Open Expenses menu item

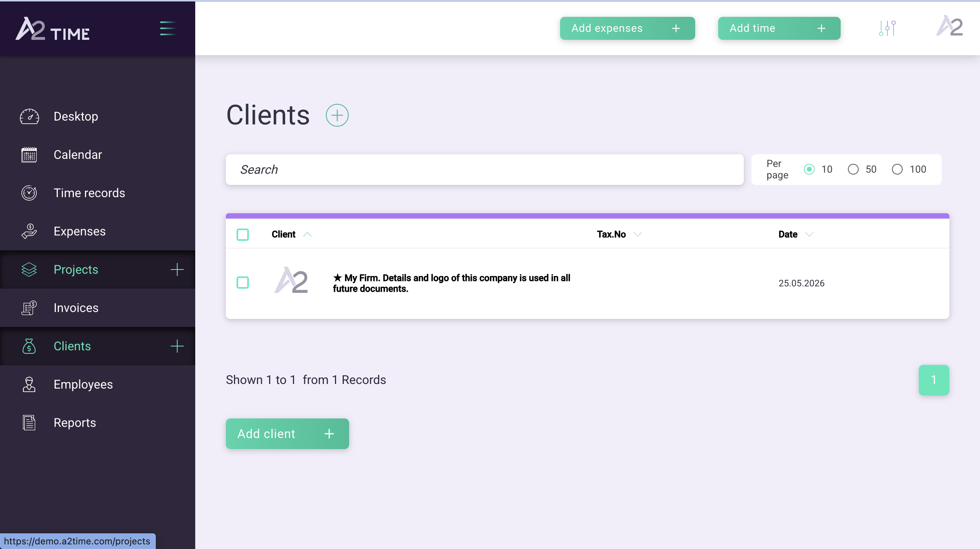pos(98,231)
